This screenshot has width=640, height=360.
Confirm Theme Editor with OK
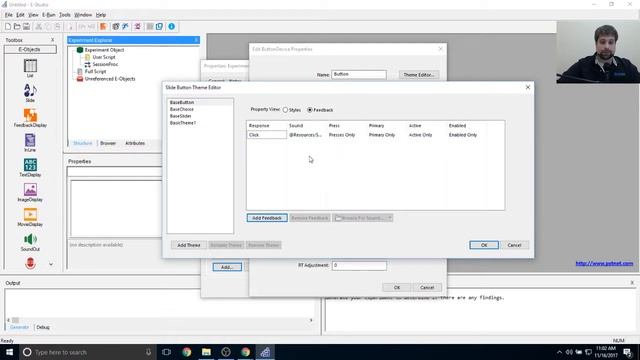click(484, 245)
